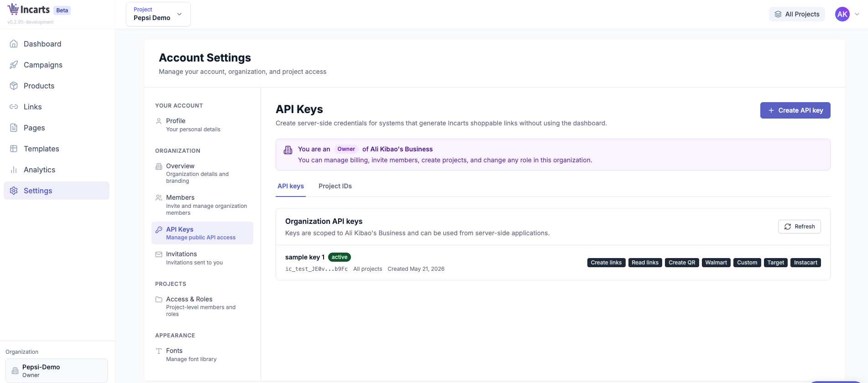Open organization Overview settings
868x383 pixels.
coord(202,173)
